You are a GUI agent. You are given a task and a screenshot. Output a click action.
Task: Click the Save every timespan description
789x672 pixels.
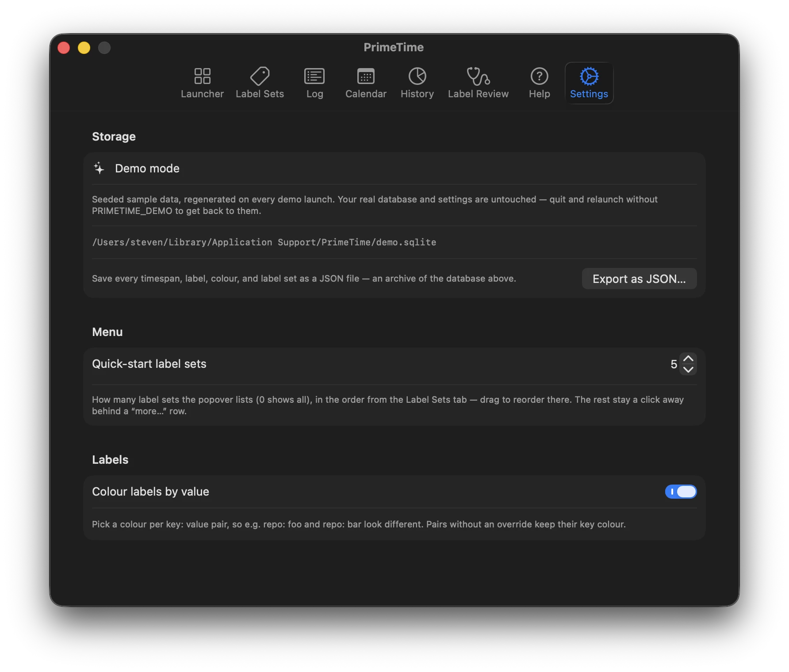coord(304,279)
